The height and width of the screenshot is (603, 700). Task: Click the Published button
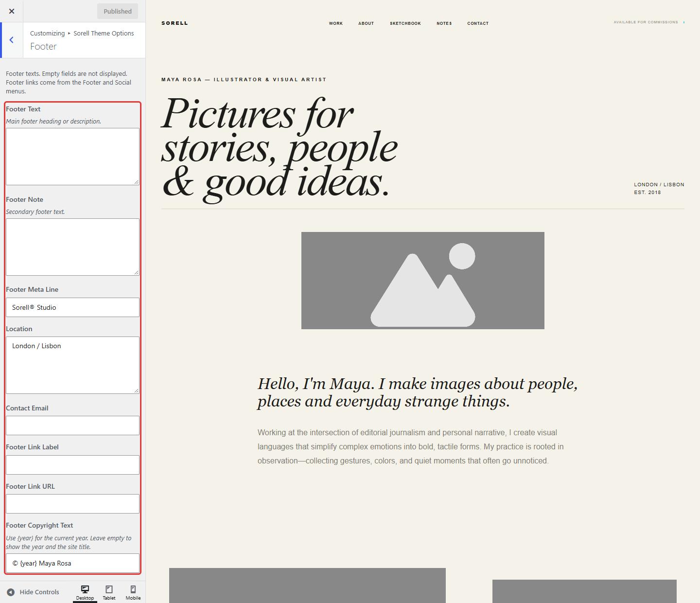point(118,11)
